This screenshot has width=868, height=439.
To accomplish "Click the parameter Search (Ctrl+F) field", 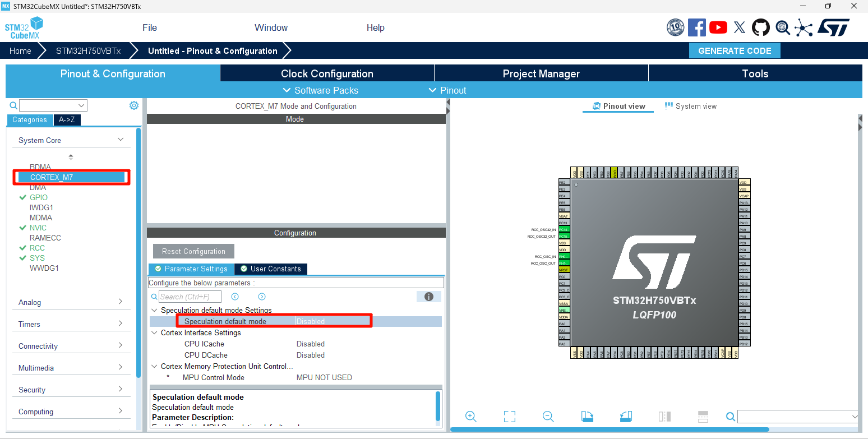I will (190, 297).
